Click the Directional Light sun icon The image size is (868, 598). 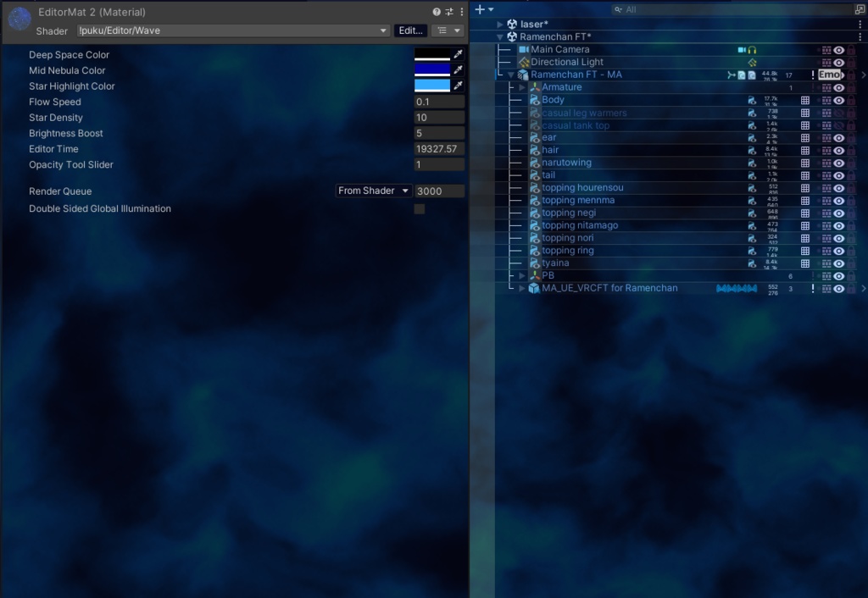coord(523,61)
